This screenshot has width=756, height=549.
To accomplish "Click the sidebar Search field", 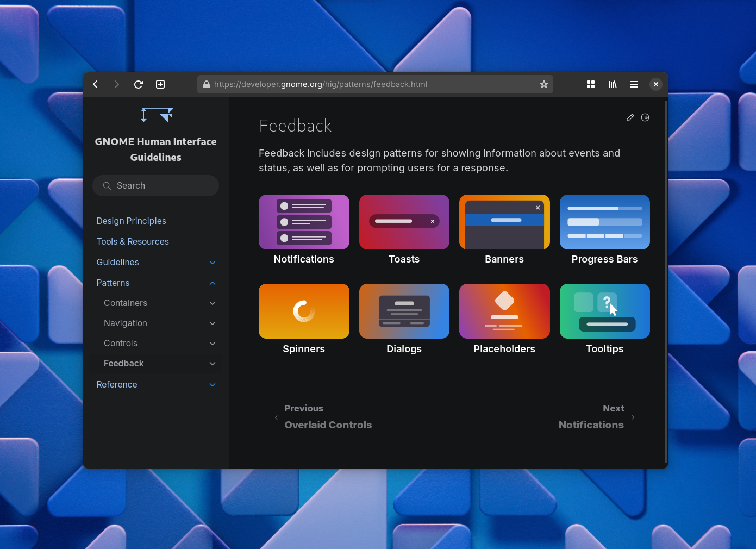I will (x=156, y=185).
